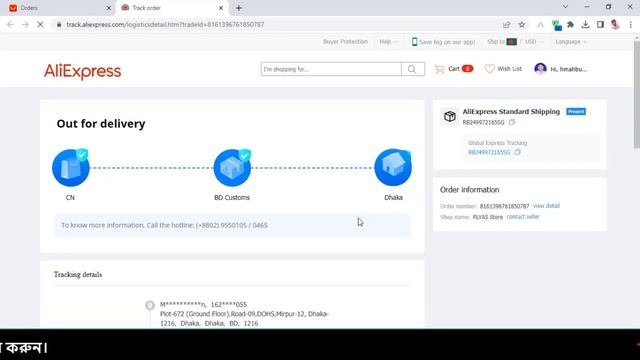Click the Dhaka delivery house icon
640x360 pixels.
(393, 168)
